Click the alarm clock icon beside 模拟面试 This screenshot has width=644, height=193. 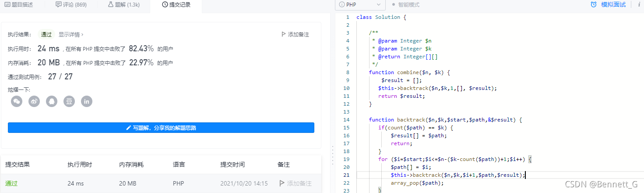point(594,5)
